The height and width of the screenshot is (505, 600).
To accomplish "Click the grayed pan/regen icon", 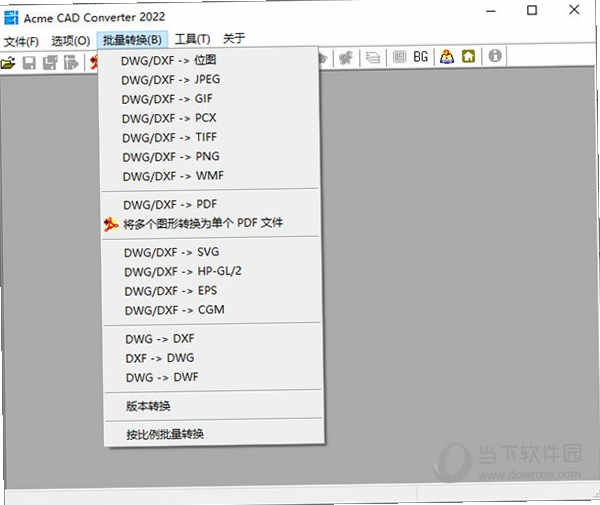I will [x=346, y=58].
